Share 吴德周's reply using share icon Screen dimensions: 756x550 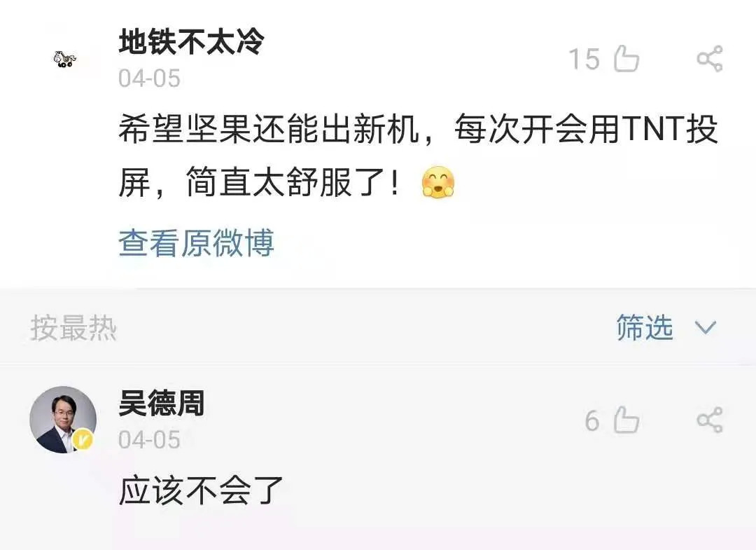point(710,420)
